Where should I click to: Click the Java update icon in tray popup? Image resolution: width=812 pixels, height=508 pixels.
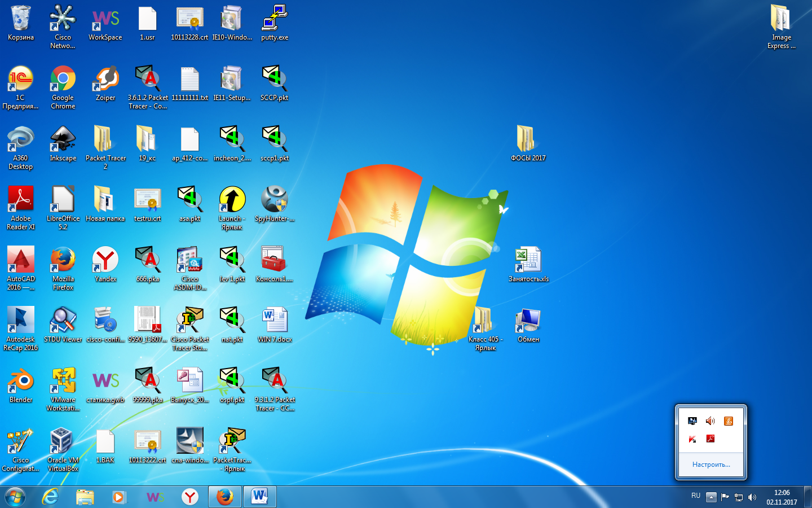point(729,421)
